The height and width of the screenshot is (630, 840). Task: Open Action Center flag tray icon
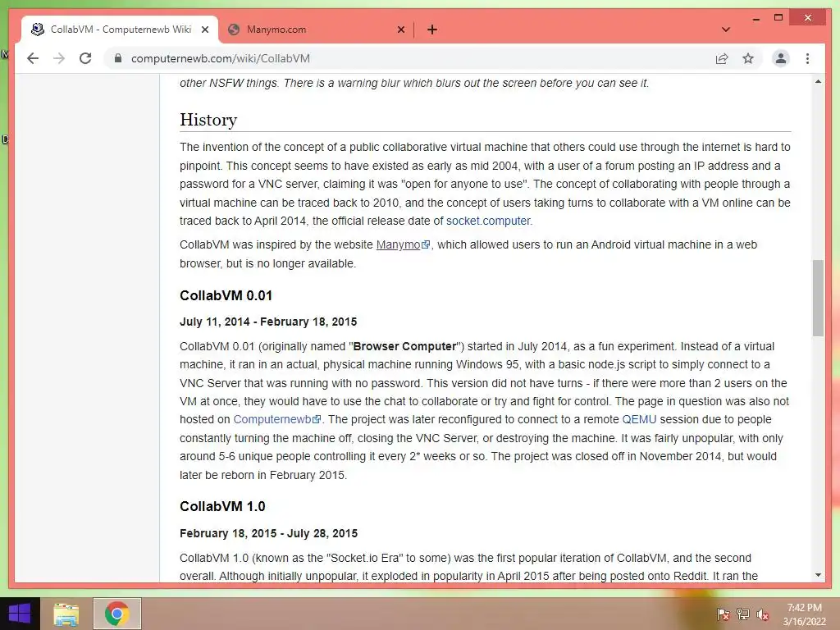tap(723, 614)
